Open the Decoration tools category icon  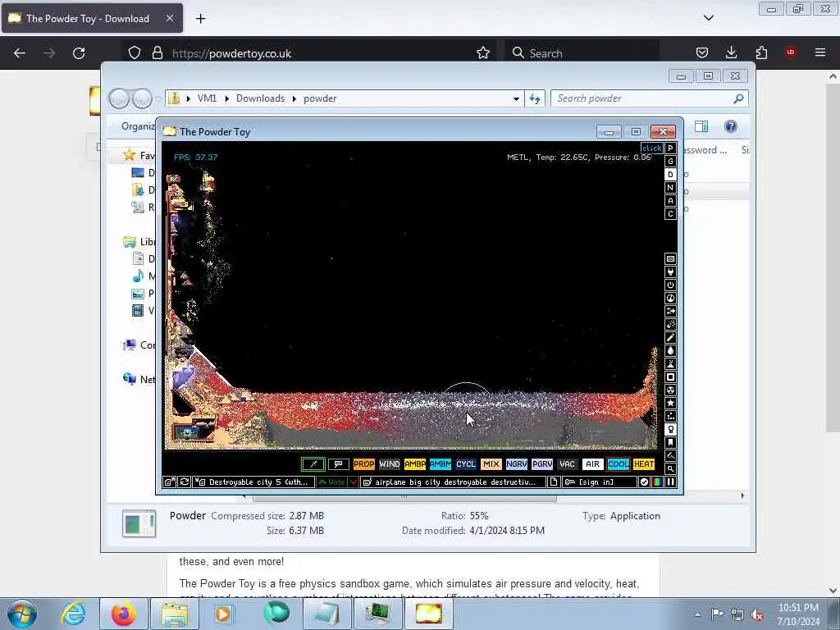(x=670, y=456)
